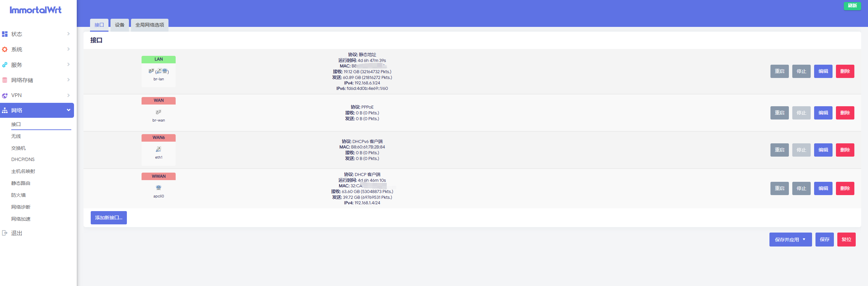Expand the 网络存储 menu chevron
Viewport: 868px width, 286px height.
pos(69,80)
